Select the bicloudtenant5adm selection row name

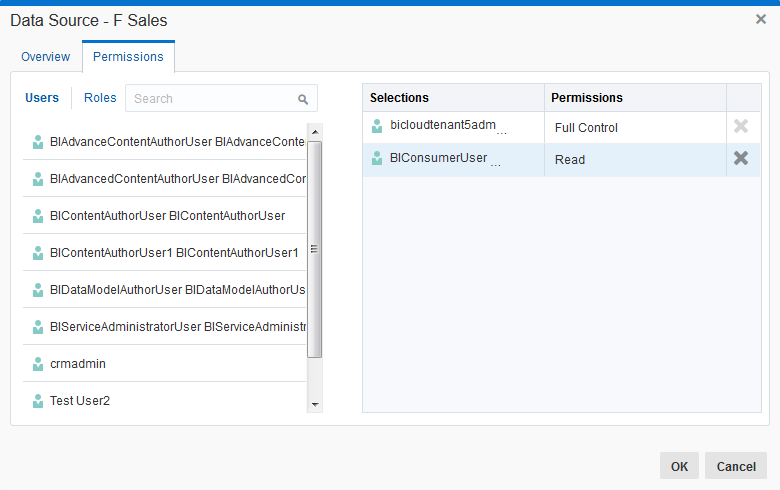pyautogui.click(x=443, y=125)
